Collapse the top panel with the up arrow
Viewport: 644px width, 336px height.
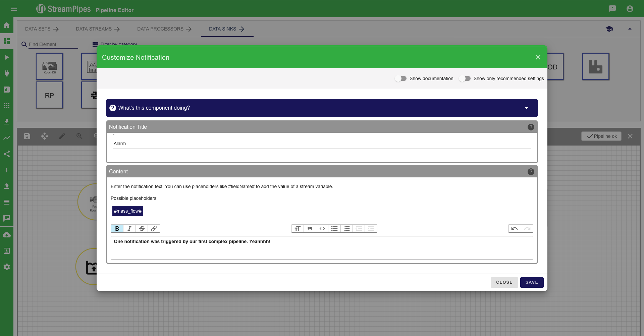[x=630, y=29]
